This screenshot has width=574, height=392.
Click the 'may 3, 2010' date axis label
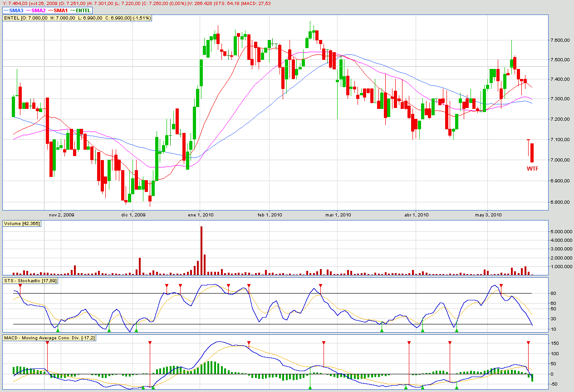[x=488, y=215]
